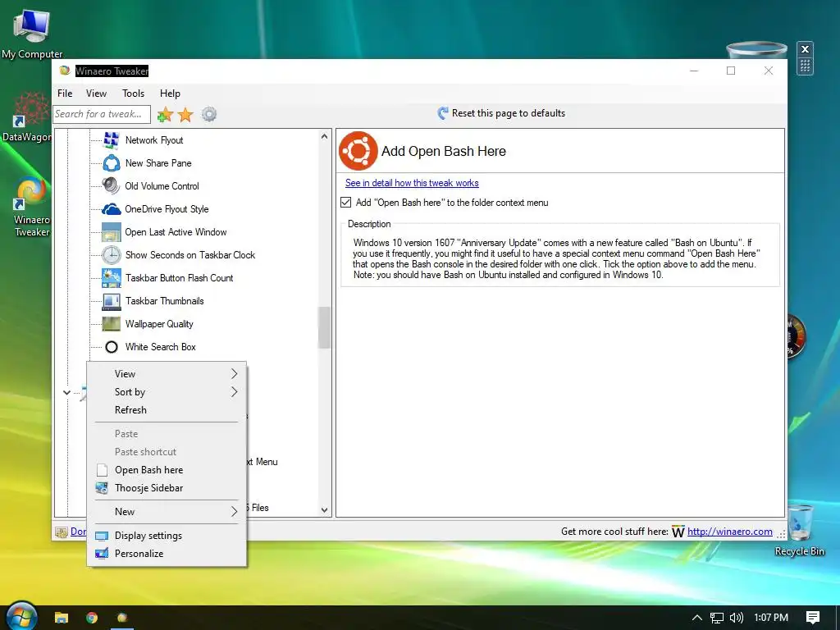Open the My Computer desktop icon
The image size is (840, 630).
pos(32,25)
